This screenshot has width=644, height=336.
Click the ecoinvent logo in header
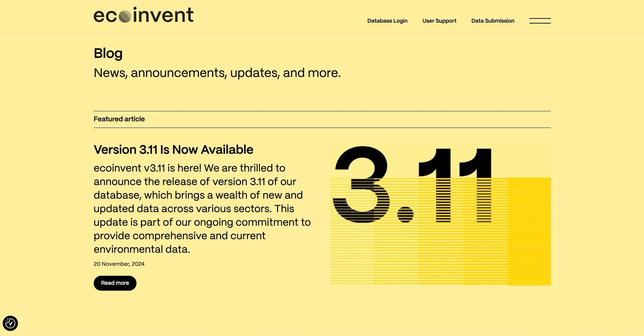pyautogui.click(x=143, y=15)
